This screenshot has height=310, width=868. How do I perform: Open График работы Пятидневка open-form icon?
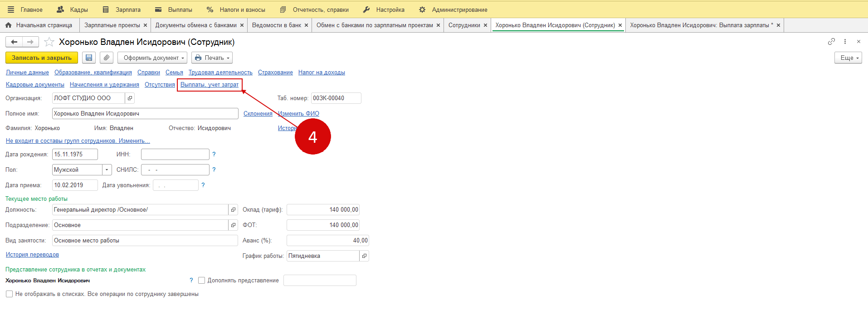(x=364, y=256)
